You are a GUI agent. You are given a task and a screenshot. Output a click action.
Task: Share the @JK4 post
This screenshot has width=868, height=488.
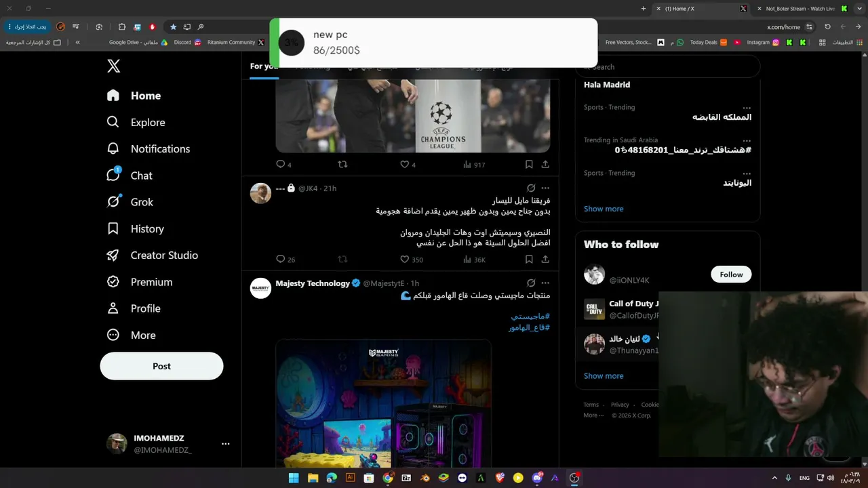pos(545,259)
